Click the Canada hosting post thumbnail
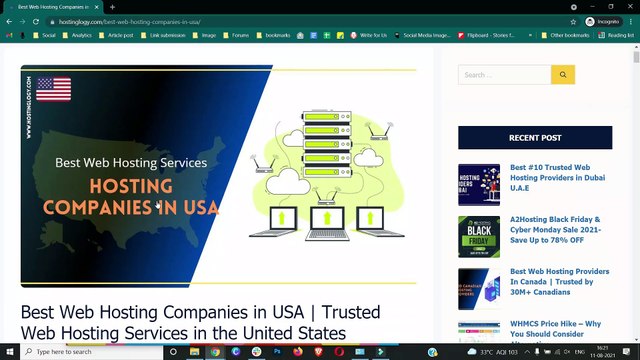 point(479,289)
